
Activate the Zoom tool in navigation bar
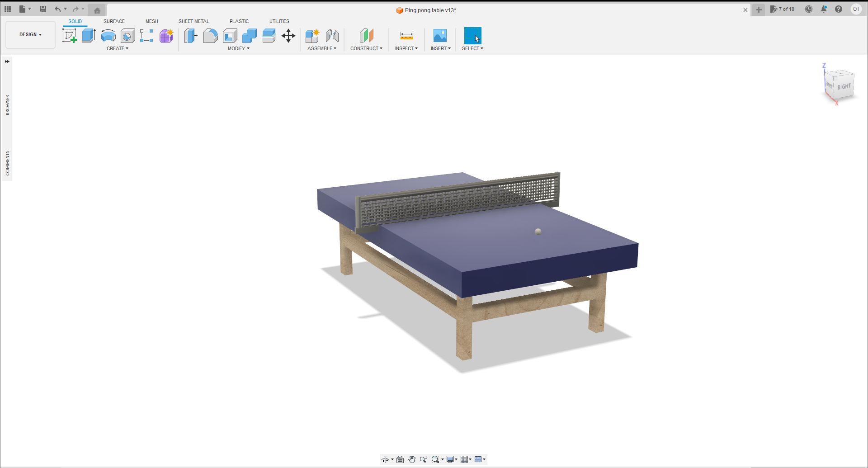click(x=423, y=459)
